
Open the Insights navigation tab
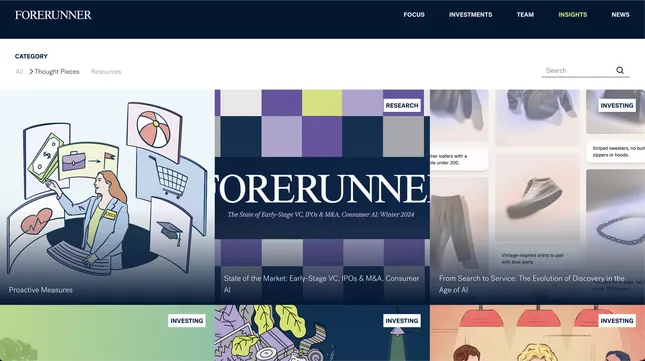(573, 14)
